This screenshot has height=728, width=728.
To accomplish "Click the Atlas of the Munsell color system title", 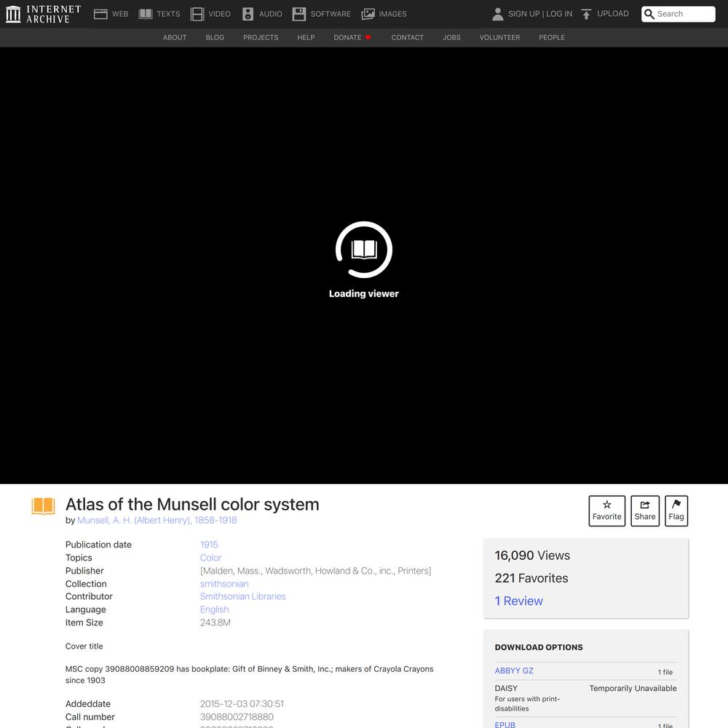I will [192, 505].
